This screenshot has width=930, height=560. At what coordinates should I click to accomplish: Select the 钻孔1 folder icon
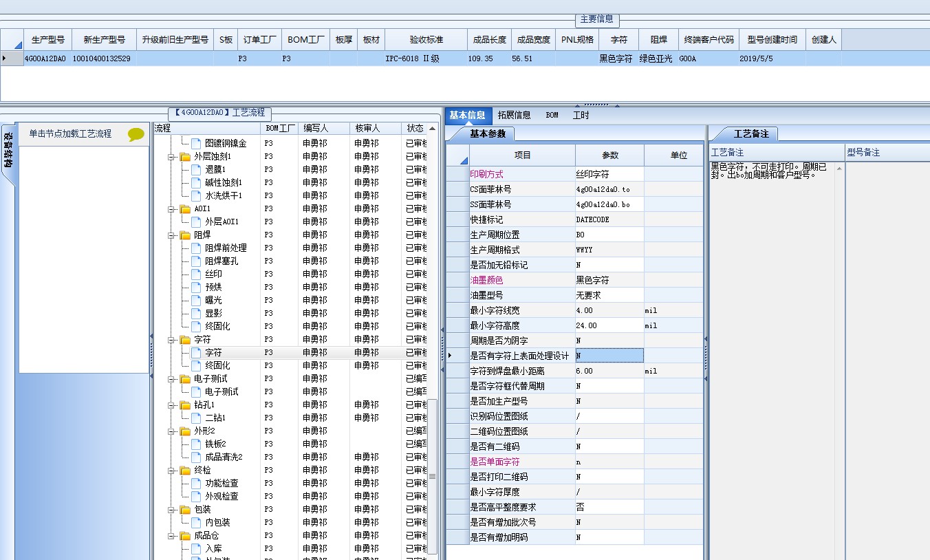click(x=185, y=405)
